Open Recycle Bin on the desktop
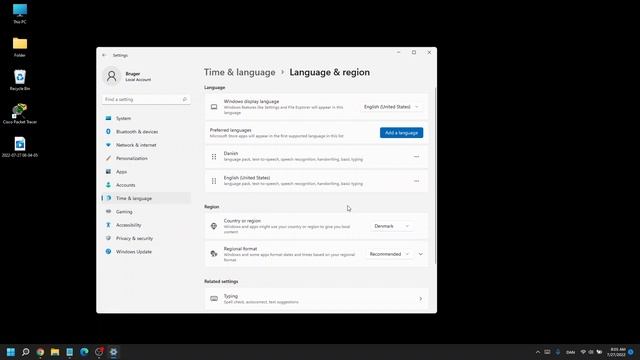Image resolution: width=640 pixels, height=360 pixels. coord(20,80)
